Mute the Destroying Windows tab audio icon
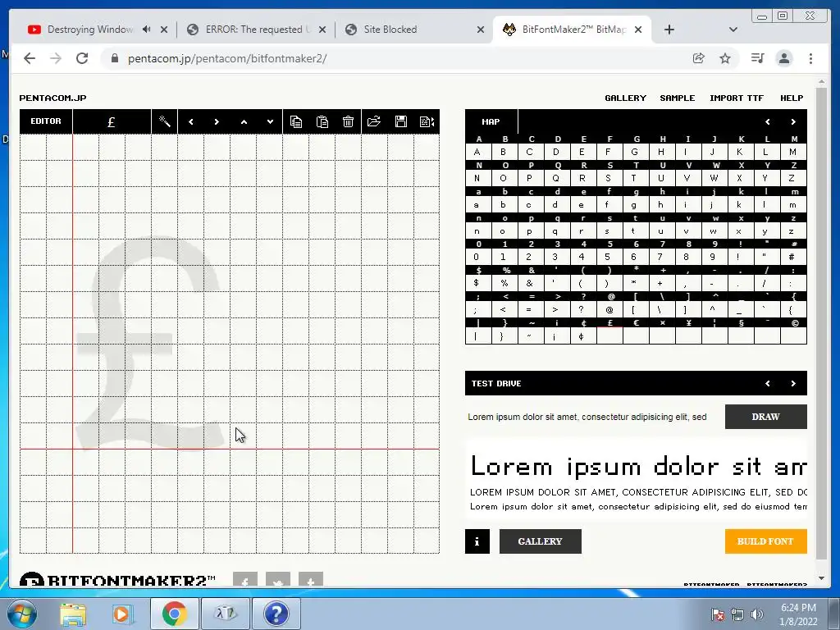This screenshot has height=630, width=840. coord(146,30)
